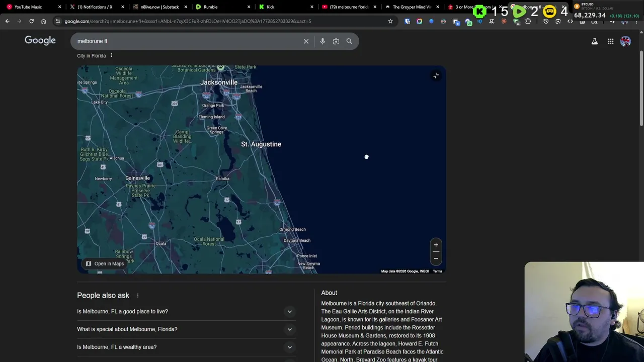
Task: Click the code brackets extension icon
Action: [570, 21]
